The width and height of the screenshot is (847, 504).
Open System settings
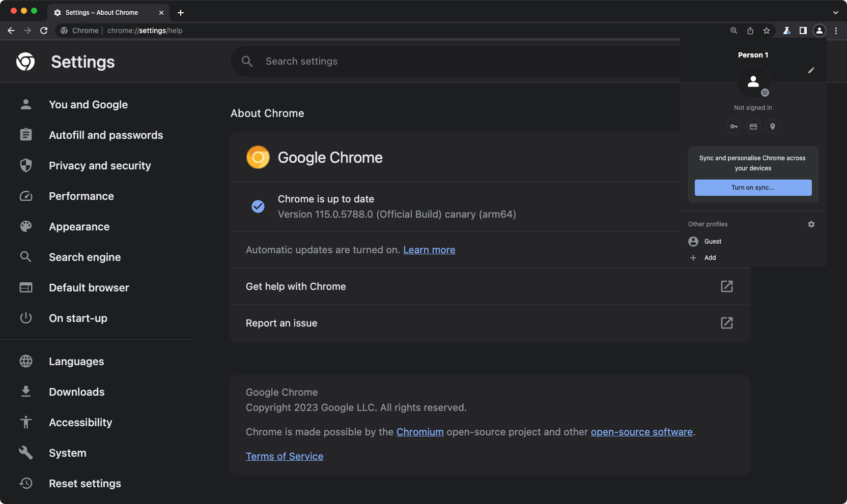68,453
